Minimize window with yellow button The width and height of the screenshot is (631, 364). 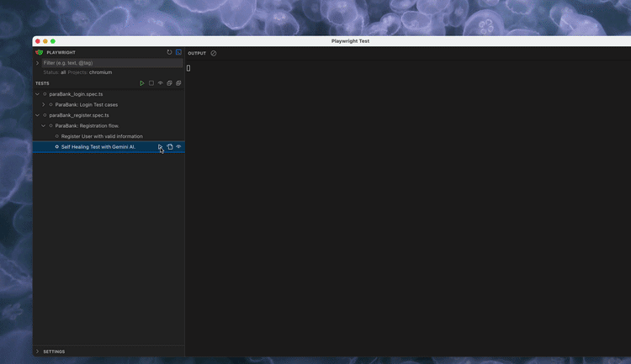pyautogui.click(x=45, y=41)
